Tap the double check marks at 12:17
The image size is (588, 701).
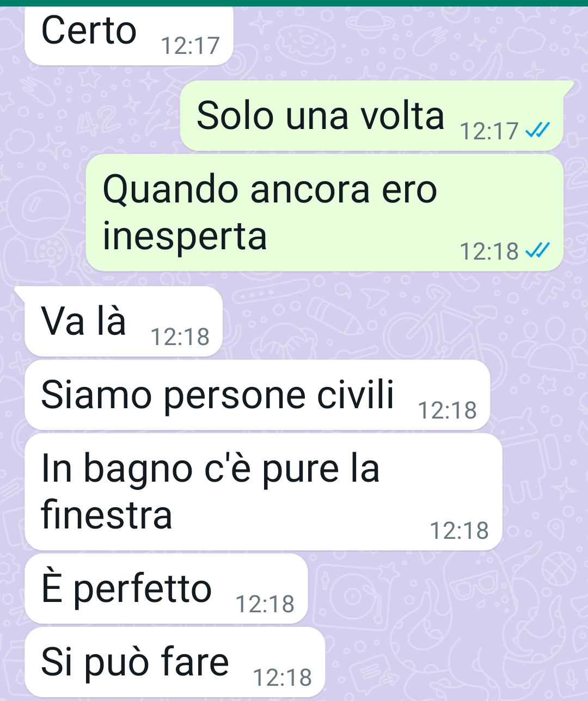pos(538,131)
